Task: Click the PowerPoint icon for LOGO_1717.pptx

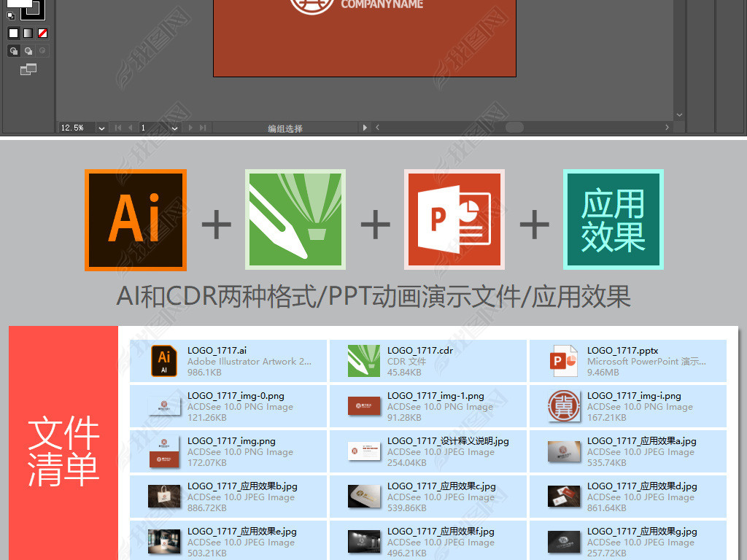Action: coord(564,361)
